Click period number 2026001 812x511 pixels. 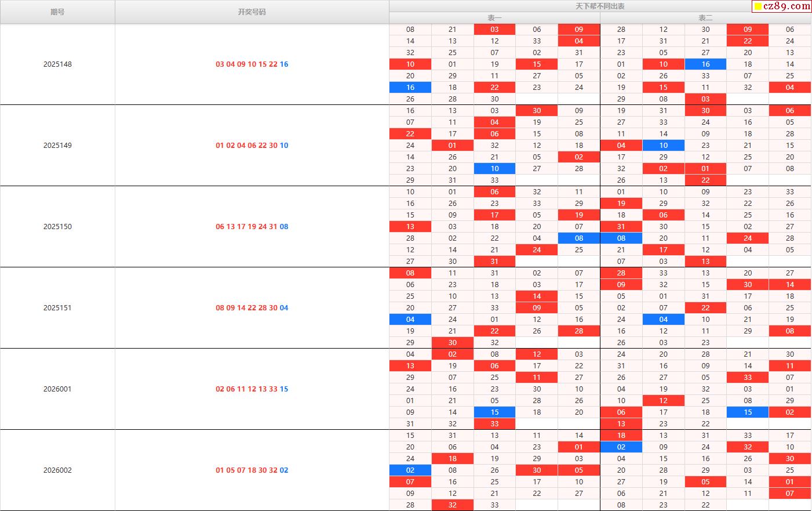coord(57,389)
